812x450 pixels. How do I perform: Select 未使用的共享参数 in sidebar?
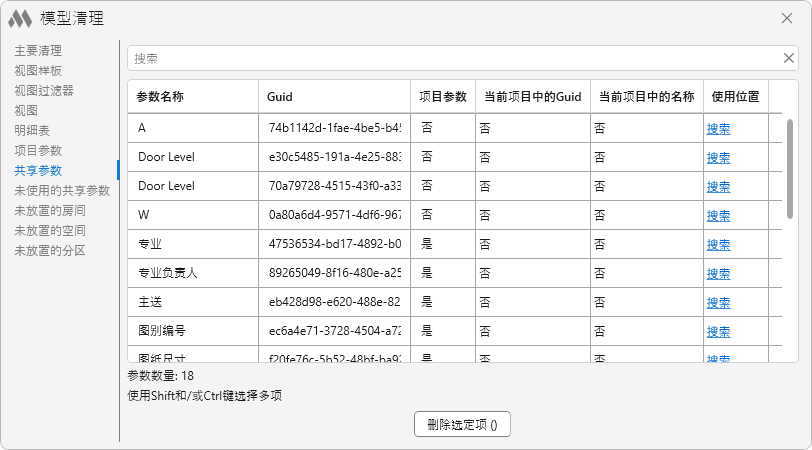(x=62, y=190)
